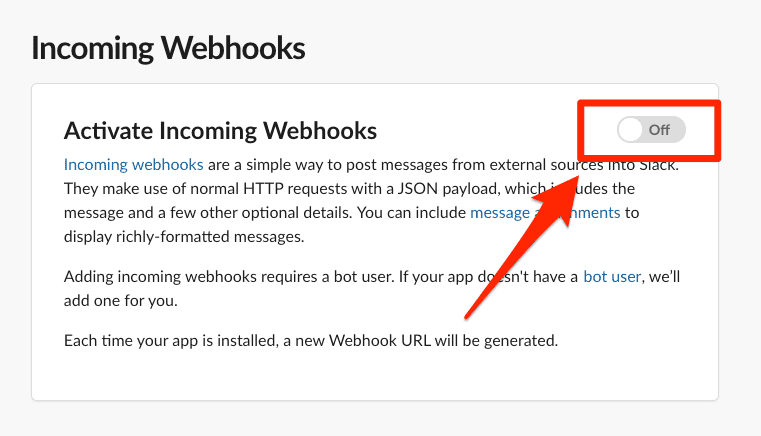Screen dimensions: 761x436
Task: Click the "Incoming Webhooks" page title
Action: click(168, 48)
